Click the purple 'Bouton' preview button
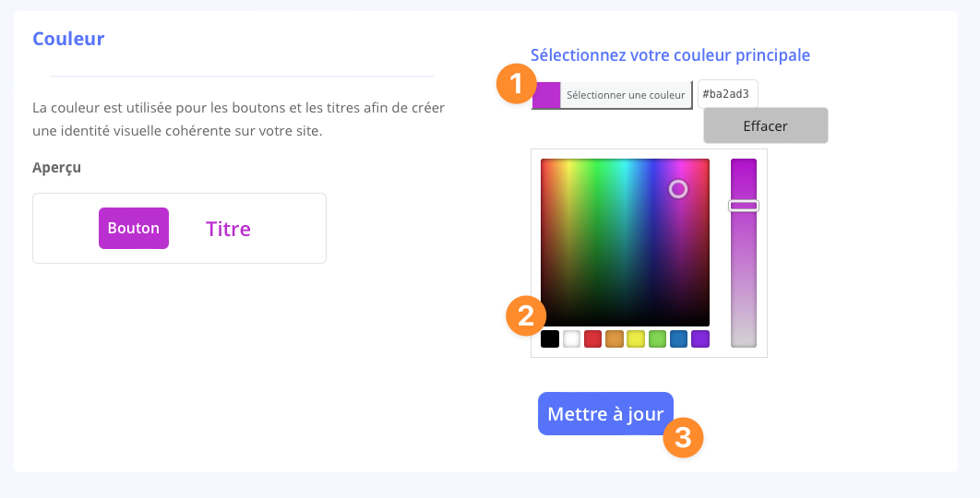This screenshot has height=498, width=980. click(x=134, y=229)
